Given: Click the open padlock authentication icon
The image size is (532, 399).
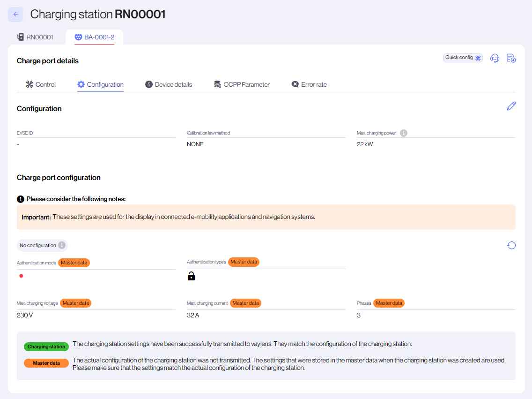Looking at the screenshot, I should pos(191,276).
